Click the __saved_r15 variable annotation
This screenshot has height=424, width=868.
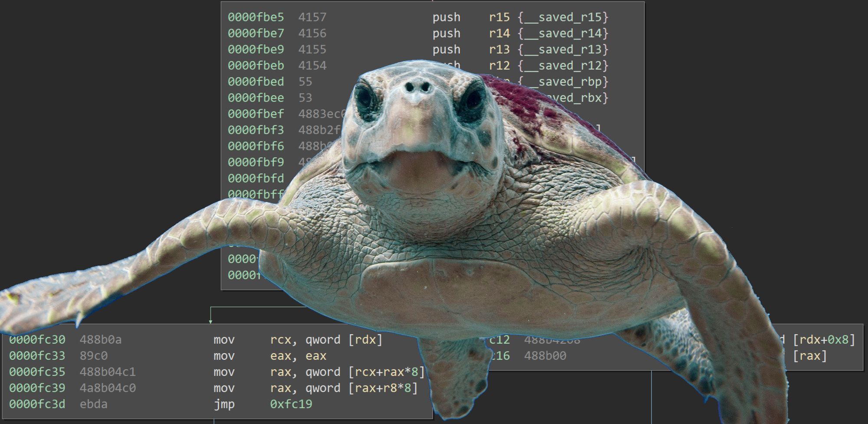(563, 17)
